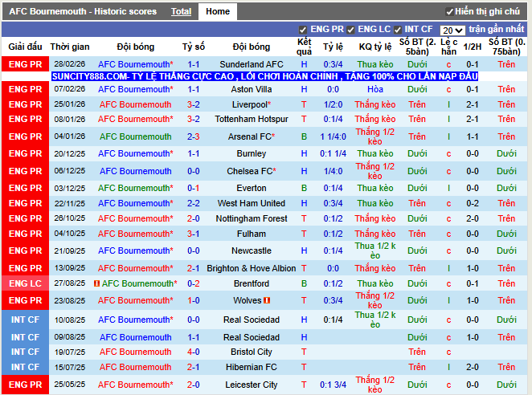Screen dimensions: 532x395
Task: Click the Tỷ lệ column header
Action: (x=333, y=47)
